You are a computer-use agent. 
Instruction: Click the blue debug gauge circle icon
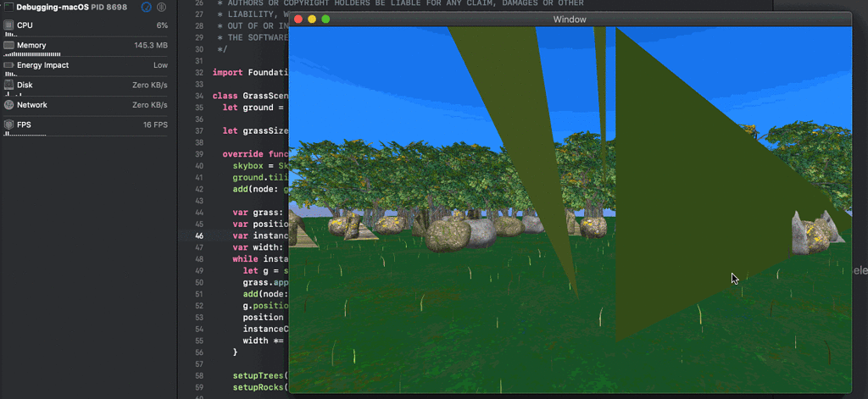pyautogui.click(x=146, y=7)
